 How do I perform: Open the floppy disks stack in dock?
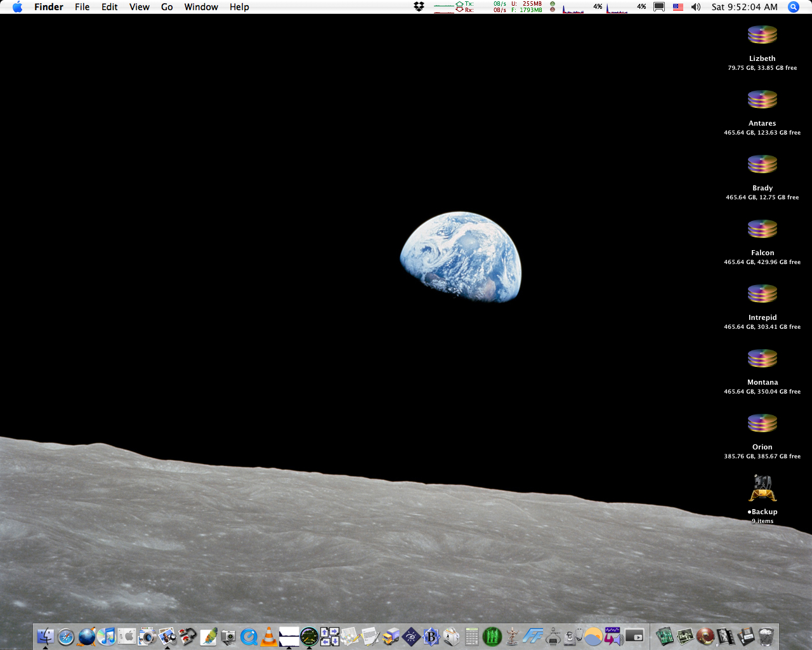[x=745, y=636]
